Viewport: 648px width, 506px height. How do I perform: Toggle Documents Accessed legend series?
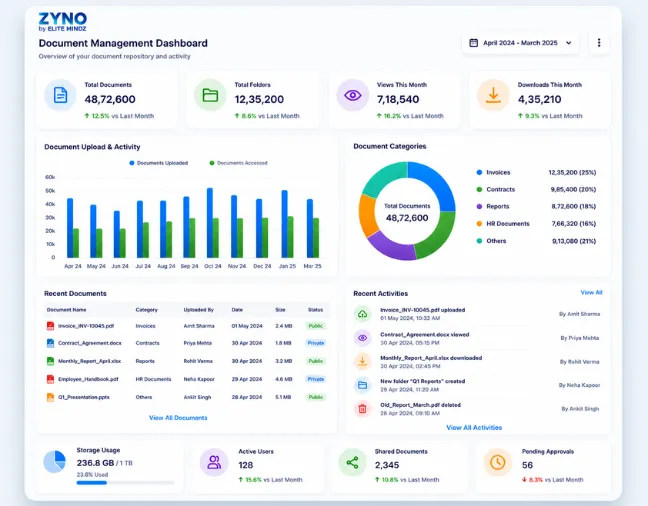(238, 163)
